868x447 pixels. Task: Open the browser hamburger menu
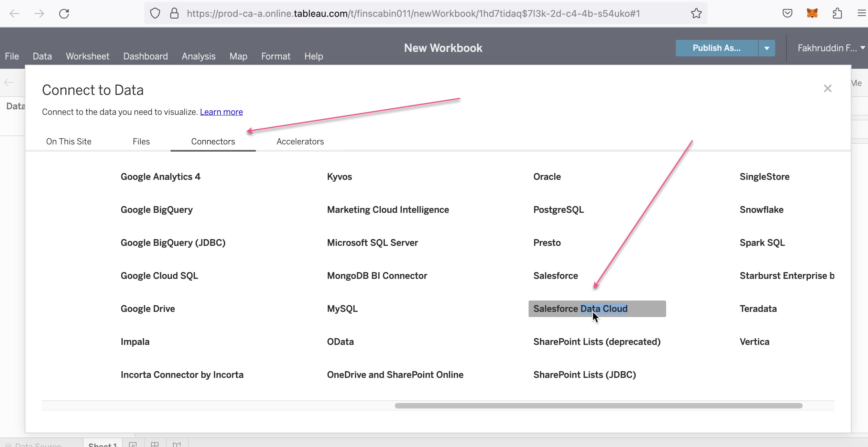[x=862, y=13]
